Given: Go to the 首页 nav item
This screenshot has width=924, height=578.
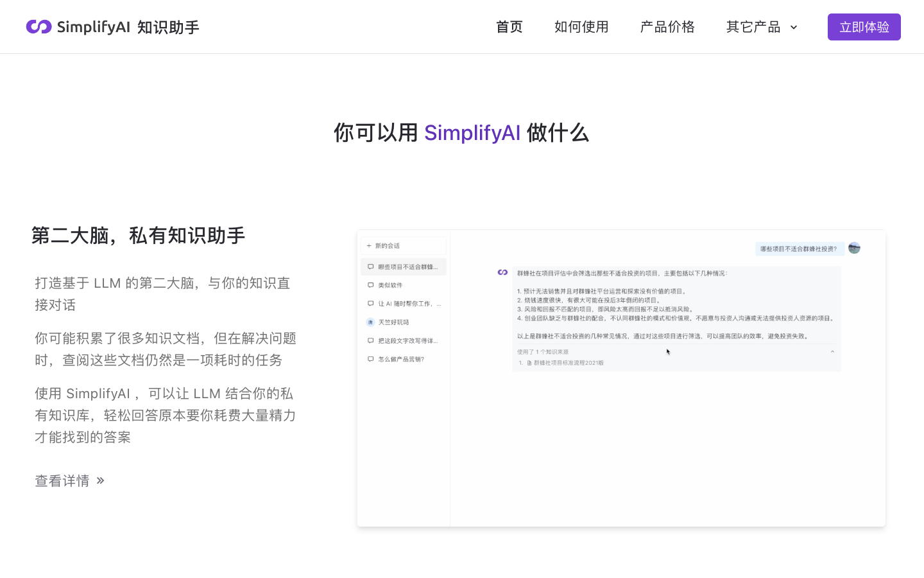Looking at the screenshot, I should click(x=509, y=27).
